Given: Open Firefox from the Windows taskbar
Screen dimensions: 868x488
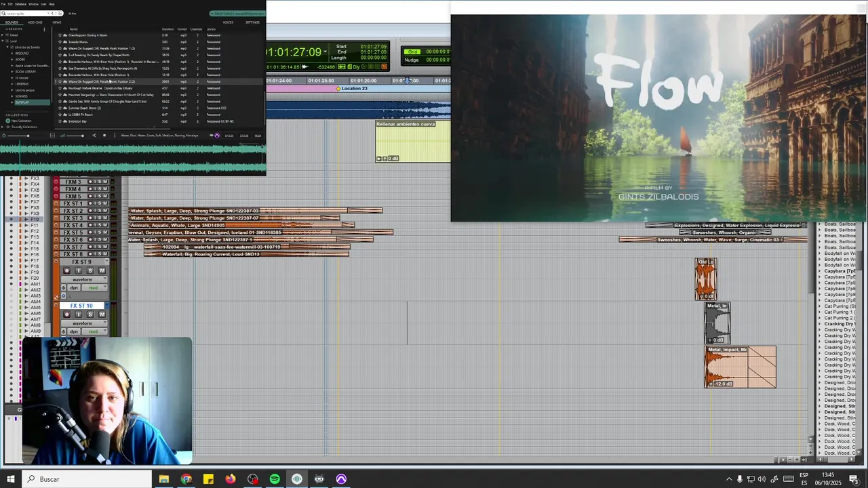Looking at the screenshot, I should pyautogui.click(x=231, y=479).
